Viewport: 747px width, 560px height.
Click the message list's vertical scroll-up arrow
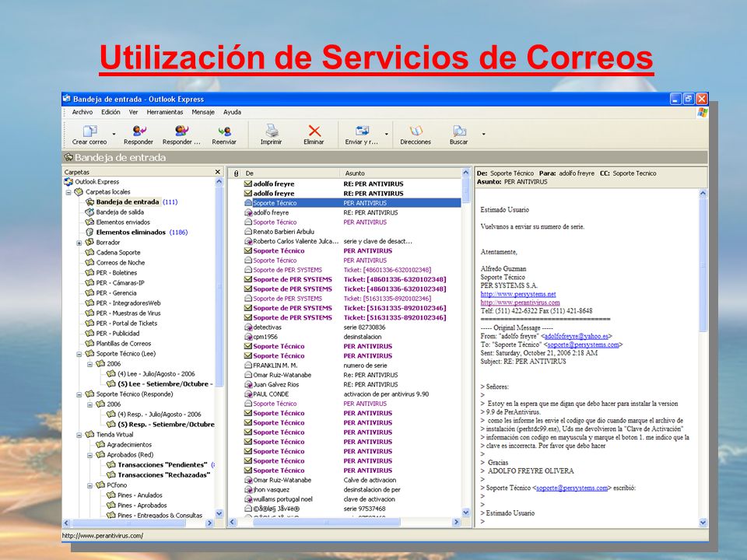click(x=466, y=173)
